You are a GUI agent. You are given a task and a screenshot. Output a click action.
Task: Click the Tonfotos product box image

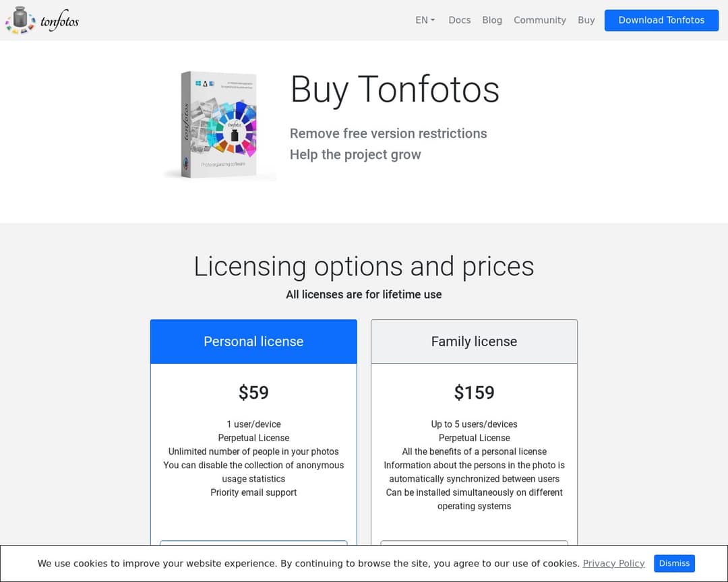219,125
